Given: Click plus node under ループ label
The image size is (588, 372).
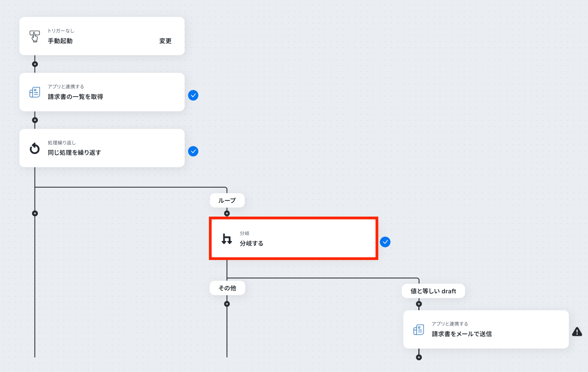Looking at the screenshot, I should point(227,213).
